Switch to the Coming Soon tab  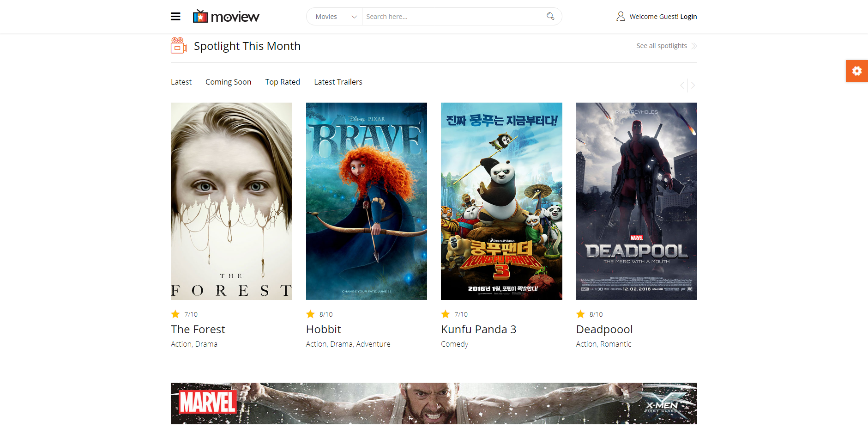pos(228,82)
